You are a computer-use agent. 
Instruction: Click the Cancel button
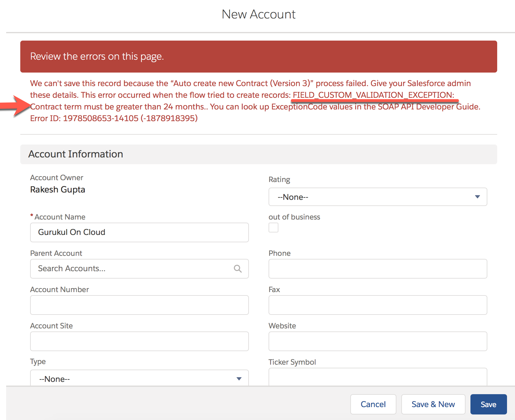(373, 404)
